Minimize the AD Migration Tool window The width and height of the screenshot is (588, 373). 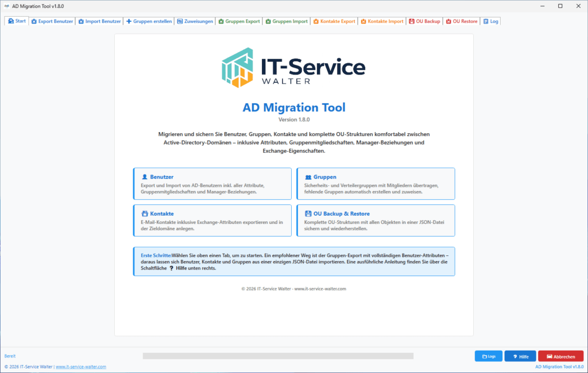(x=542, y=6)
